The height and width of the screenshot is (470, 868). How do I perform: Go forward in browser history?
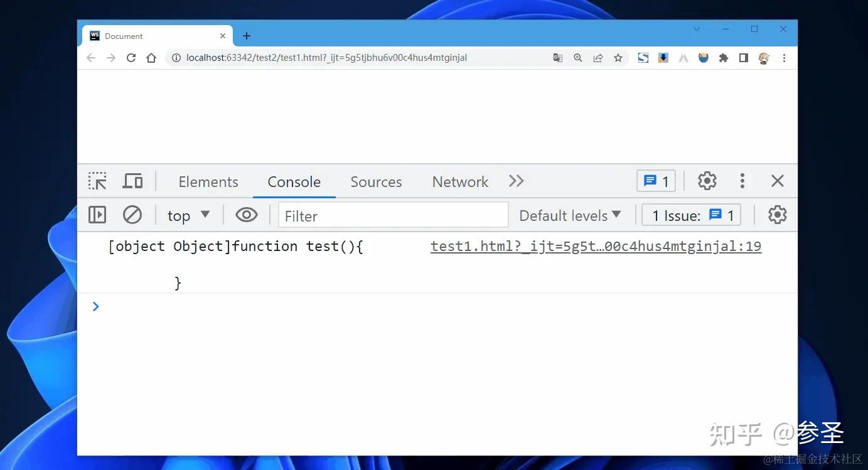pos(111,58)
